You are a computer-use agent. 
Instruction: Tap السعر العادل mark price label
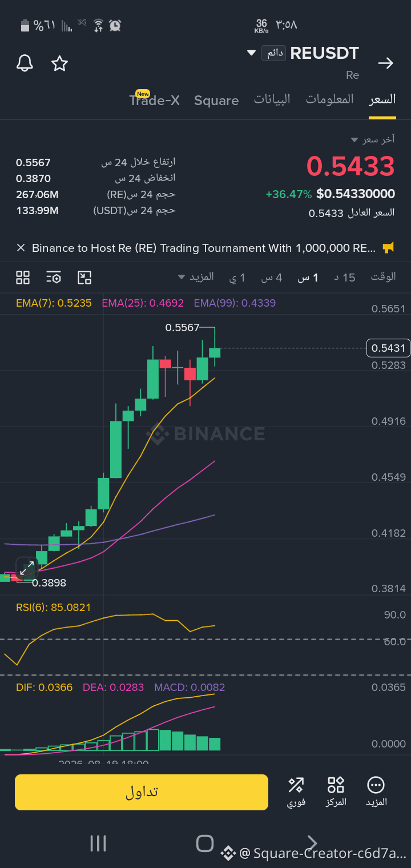[x=371, y=213]
